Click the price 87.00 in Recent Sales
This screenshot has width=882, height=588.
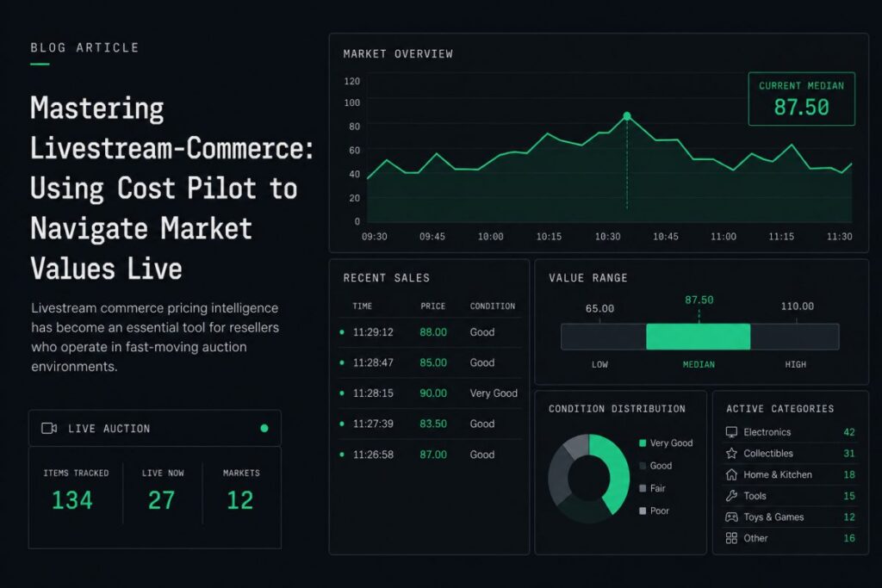(x=433, y=455)
